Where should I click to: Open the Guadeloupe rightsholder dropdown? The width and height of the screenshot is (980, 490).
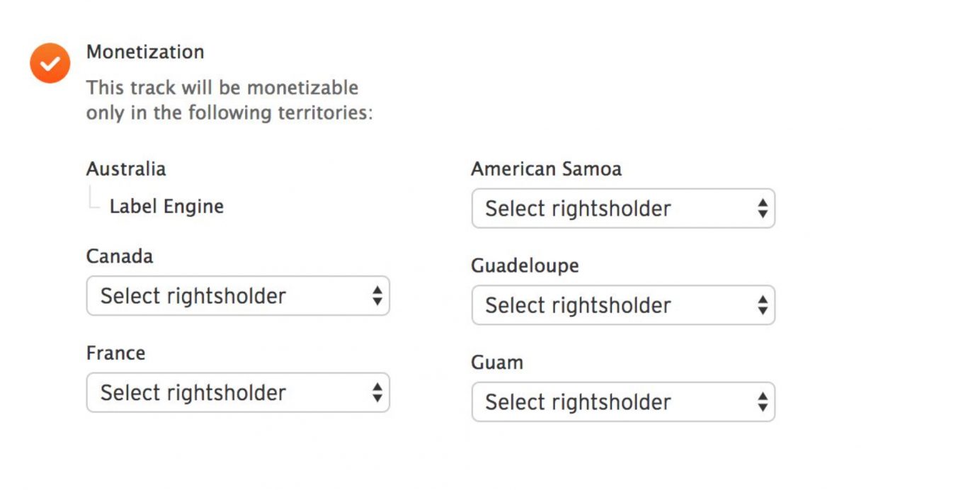pos(623,305)
